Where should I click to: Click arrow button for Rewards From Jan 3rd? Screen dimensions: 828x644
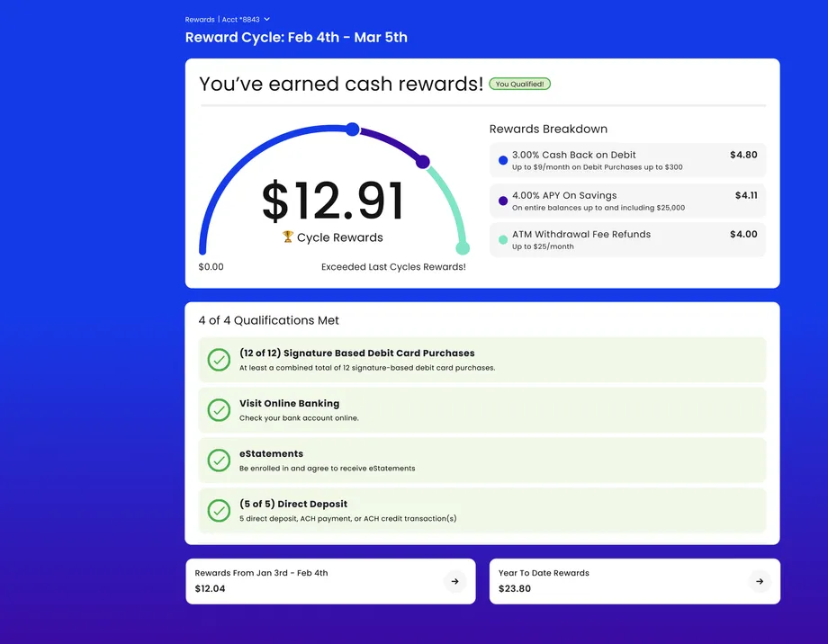click(454, 582)
